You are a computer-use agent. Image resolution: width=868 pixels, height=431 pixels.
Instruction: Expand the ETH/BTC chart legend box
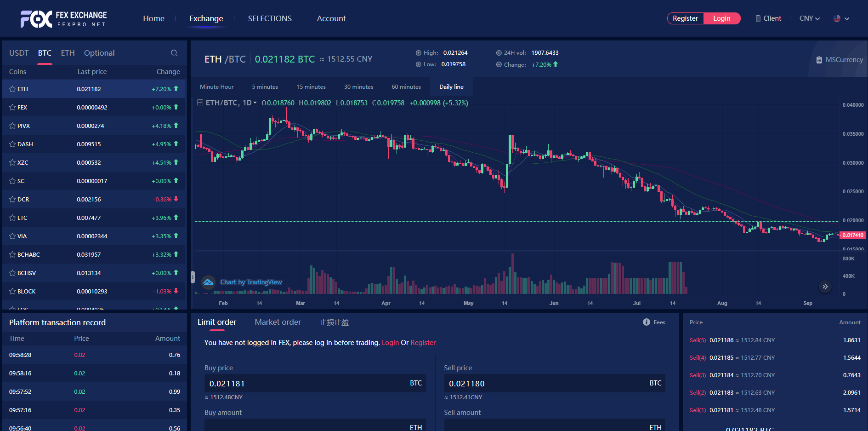tap(200, 103)
